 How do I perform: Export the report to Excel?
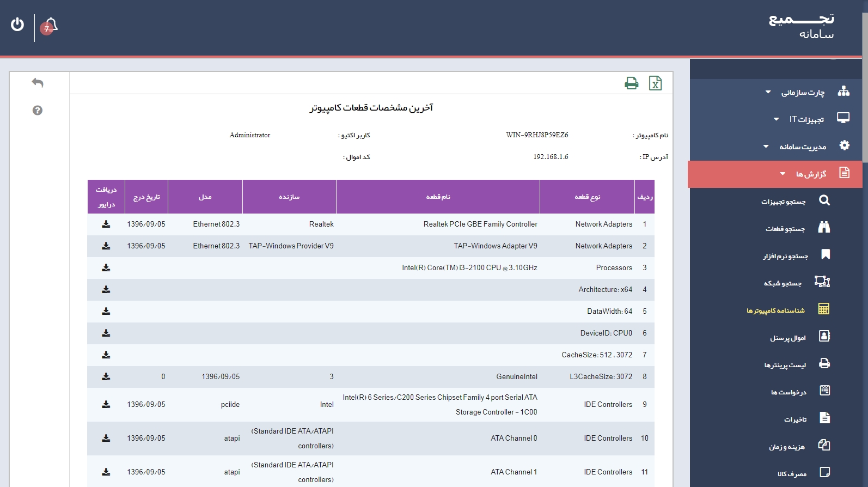[655, 83]
